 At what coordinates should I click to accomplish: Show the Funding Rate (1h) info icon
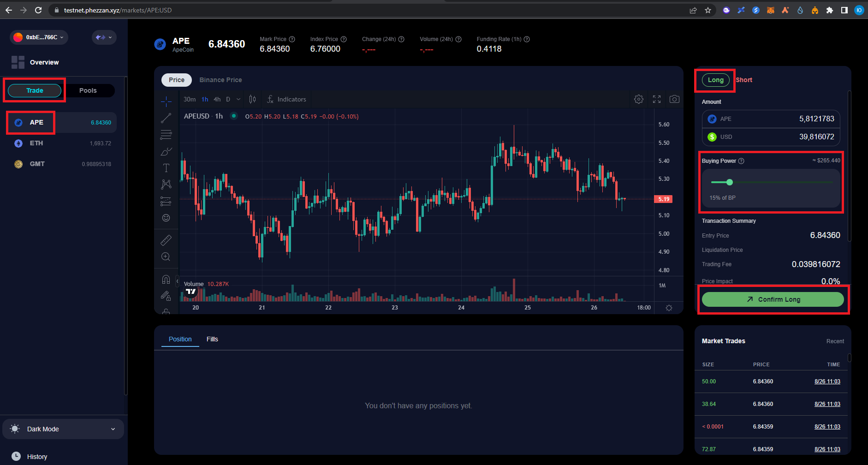tap(527, 39)
